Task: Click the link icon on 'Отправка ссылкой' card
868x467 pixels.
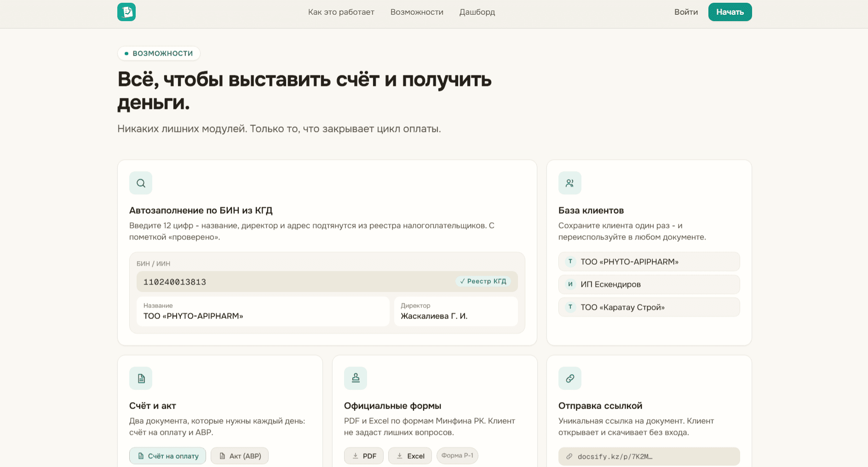Action: click(570, 378)
